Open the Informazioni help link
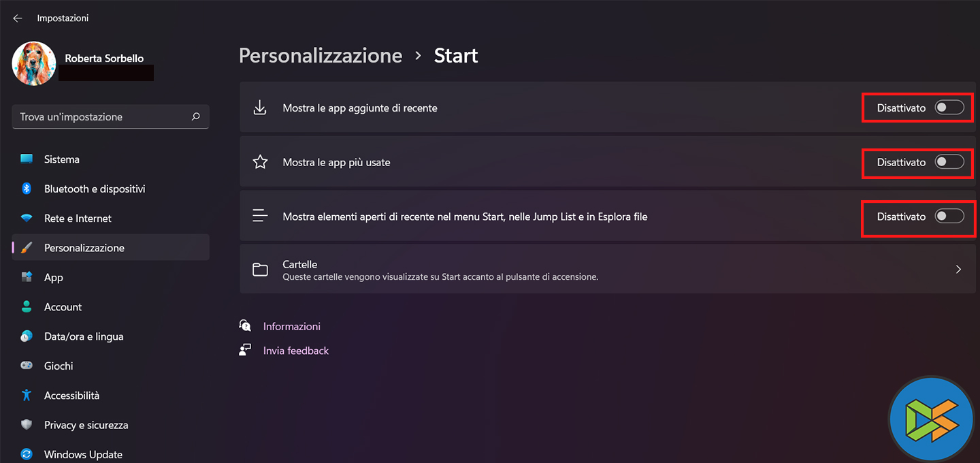980x463 pixels. [x=291, y=326]
